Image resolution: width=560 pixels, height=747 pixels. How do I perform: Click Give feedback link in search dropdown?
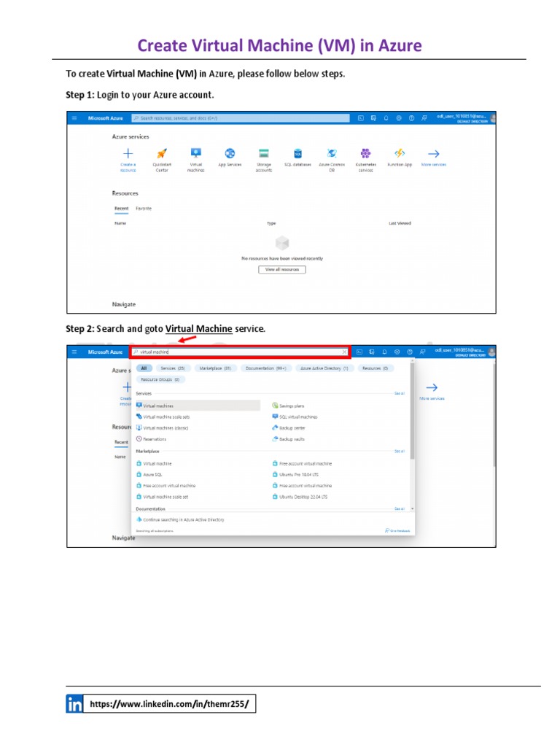(397, 531)
